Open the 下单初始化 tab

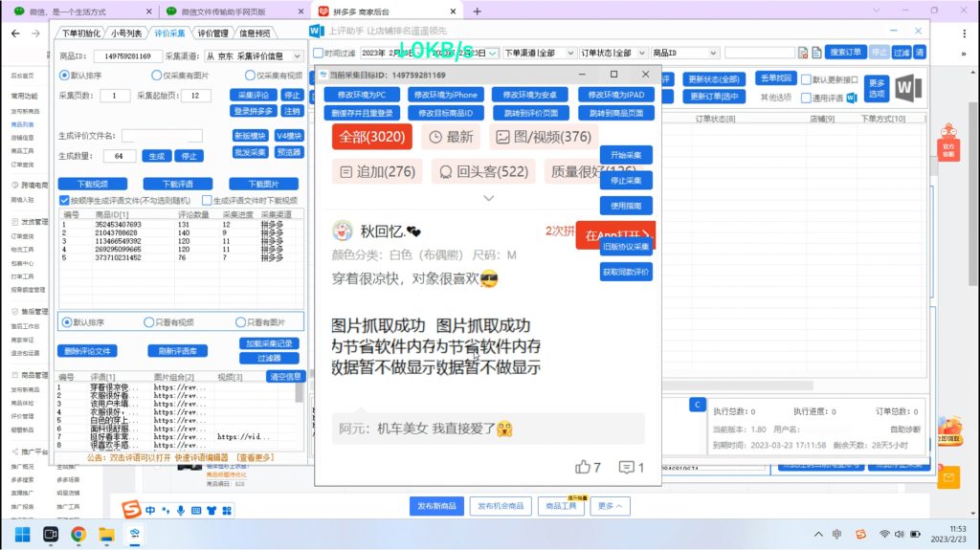80,33
